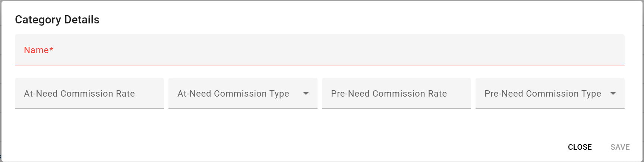Screen dimensions: 644x162
Task: Click the Pre-Need Commission Rate label
Action: click(x=389, y=94)
